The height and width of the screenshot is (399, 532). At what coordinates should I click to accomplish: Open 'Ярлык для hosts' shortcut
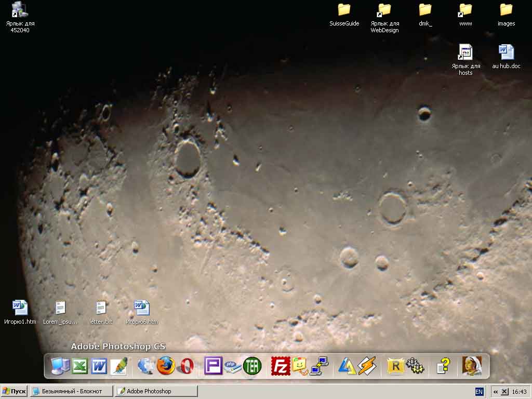point(465,60)
